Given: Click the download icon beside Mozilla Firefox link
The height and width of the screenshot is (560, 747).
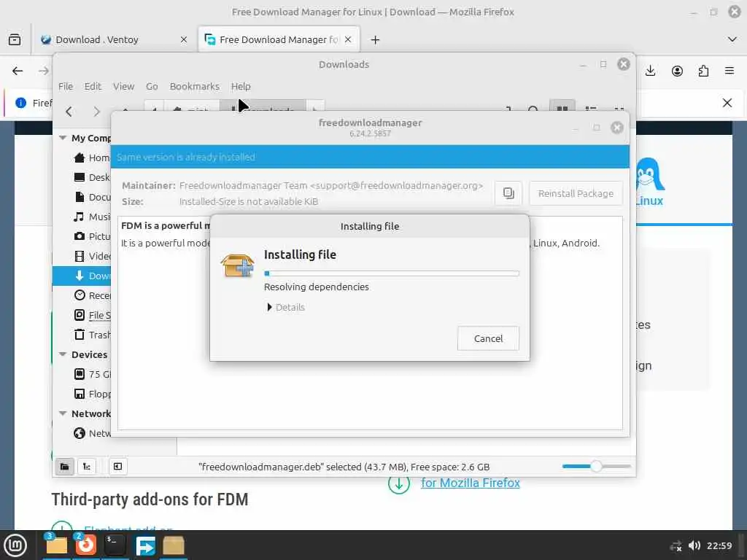Looking at the screenshot, I should (x=399, y=483).
